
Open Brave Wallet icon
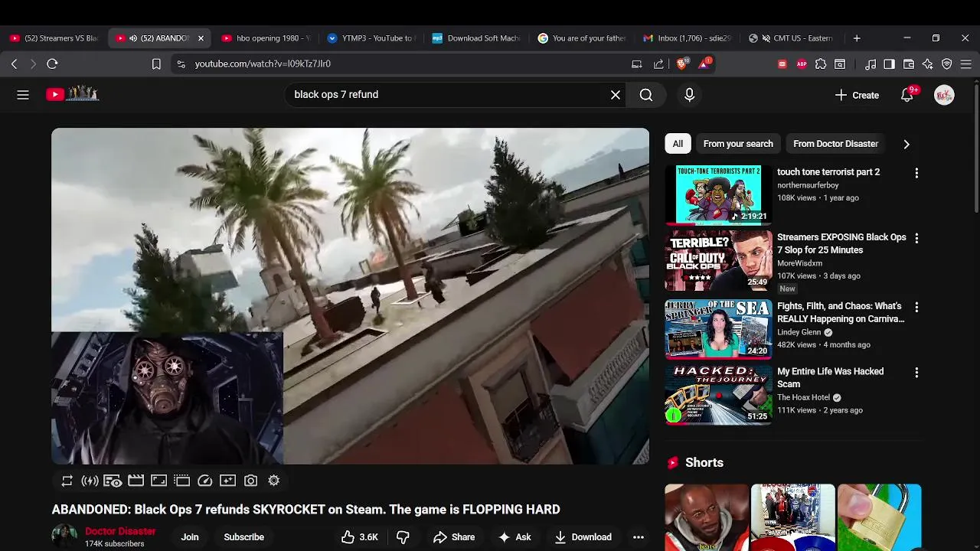coord(909,64)
